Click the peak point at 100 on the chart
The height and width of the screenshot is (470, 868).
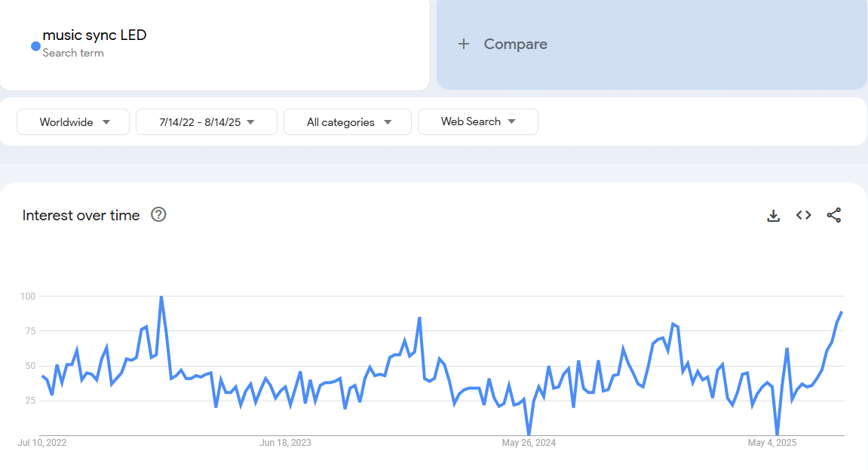[161, 296]
